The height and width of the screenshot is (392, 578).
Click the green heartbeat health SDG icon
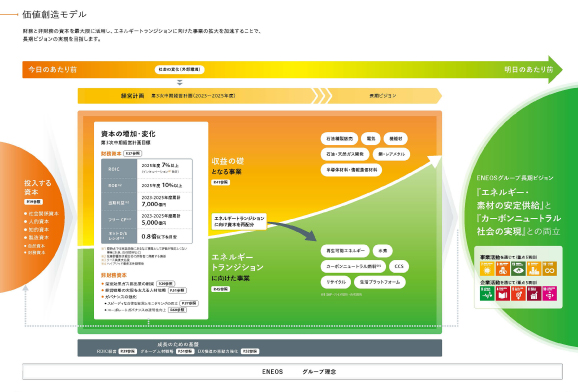tap(487, 294)
